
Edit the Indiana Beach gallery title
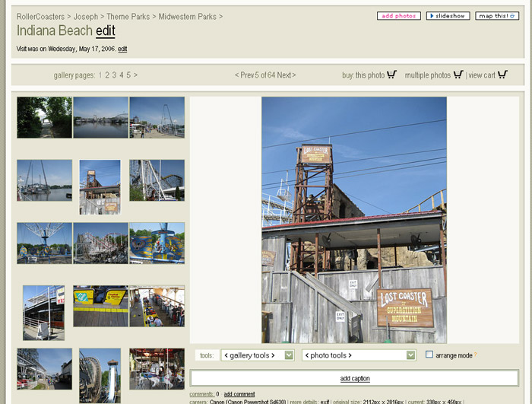[x=106, y=31]
